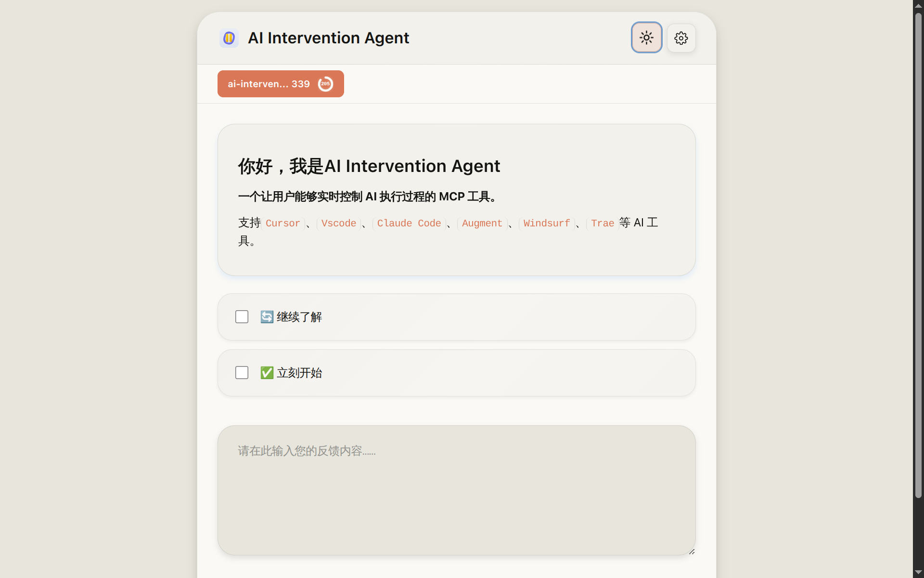Click the countdown ring on the session tab
924x578 pixels.
(x=325, y=83)
